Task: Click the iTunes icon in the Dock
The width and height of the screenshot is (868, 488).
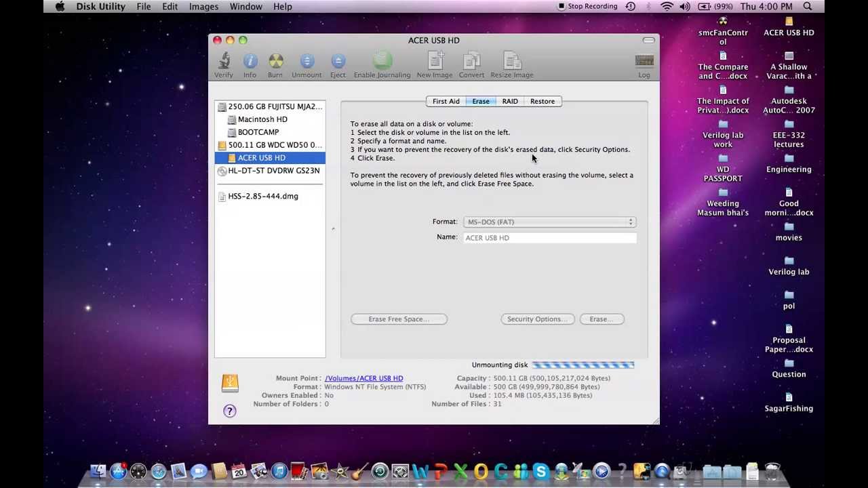Action: [x=279, y=471]
